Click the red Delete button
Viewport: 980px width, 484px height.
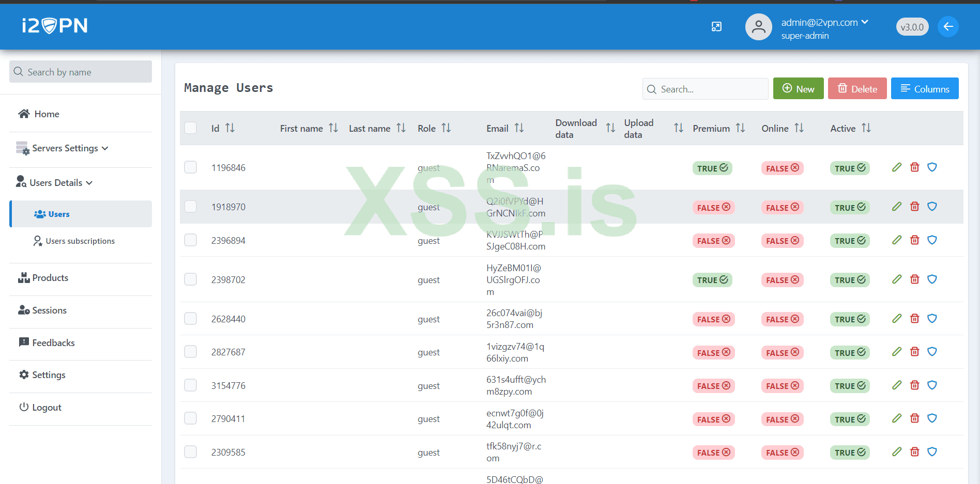pyautogui.click(x=857, y=88)
